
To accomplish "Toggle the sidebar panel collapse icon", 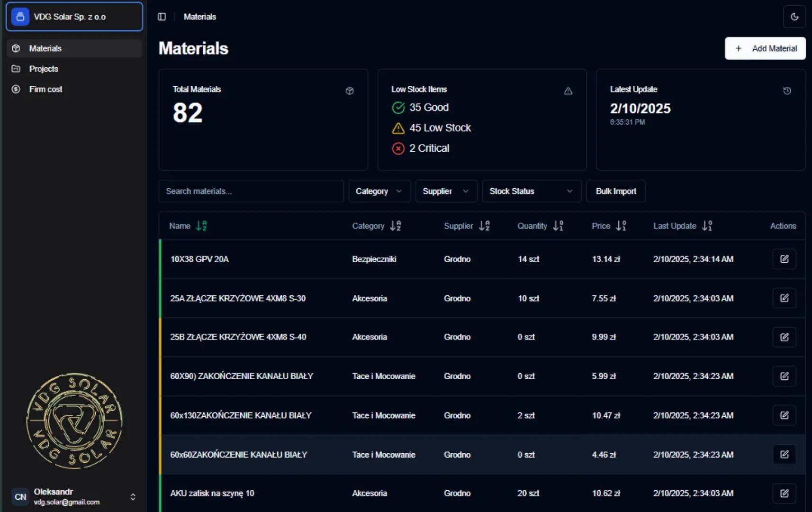I will (x=162, y=16).
